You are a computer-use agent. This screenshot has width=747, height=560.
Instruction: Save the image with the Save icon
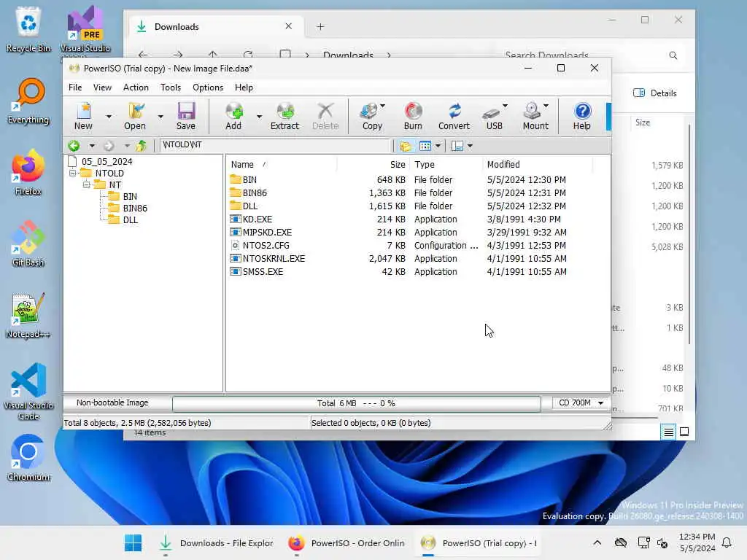click(186, 116)
